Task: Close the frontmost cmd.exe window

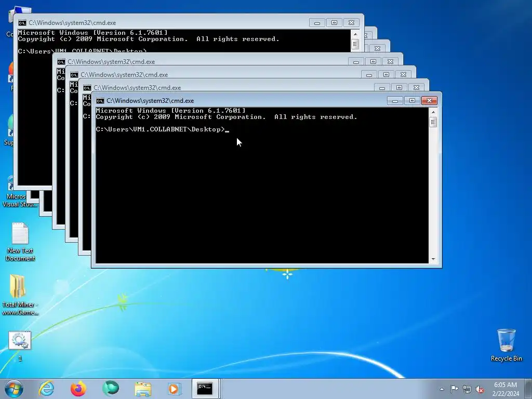Action: pos(429,100)
